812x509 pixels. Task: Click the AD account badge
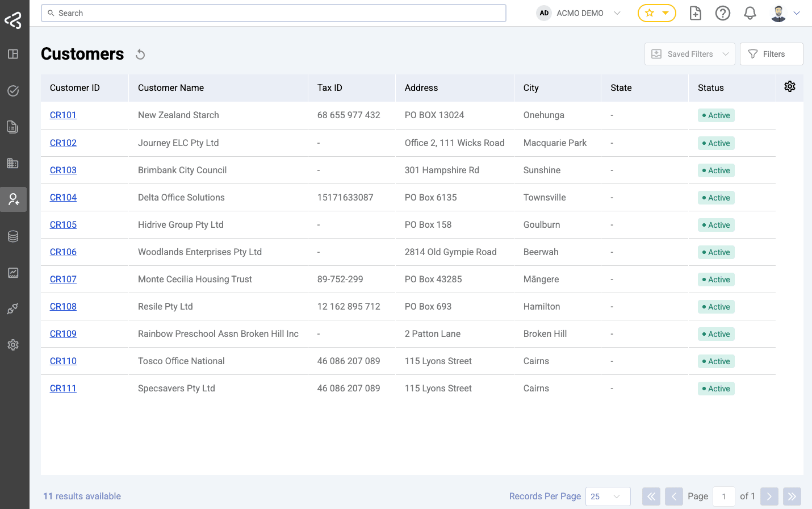[544, 13]
